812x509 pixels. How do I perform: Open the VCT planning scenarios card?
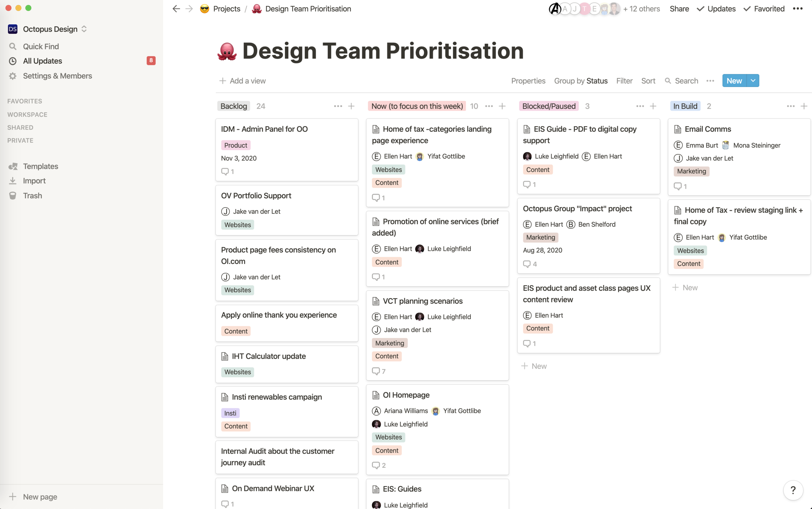click(x=422, y=301)
